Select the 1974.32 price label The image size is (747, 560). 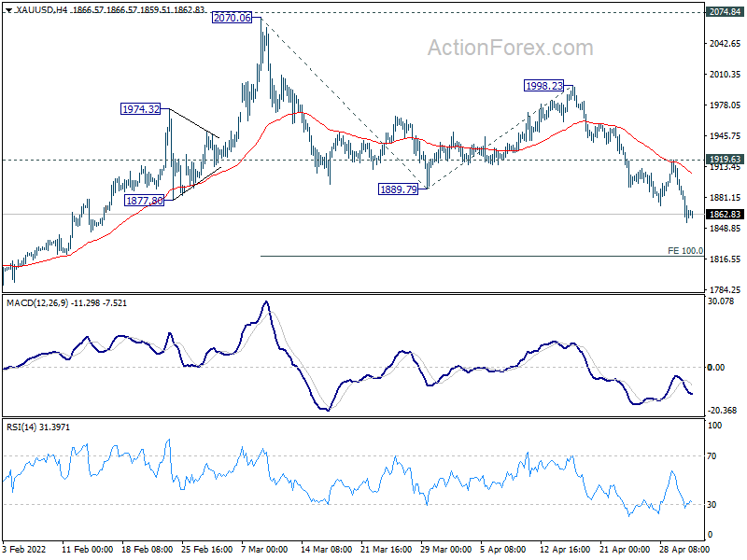tap(141, 109)
